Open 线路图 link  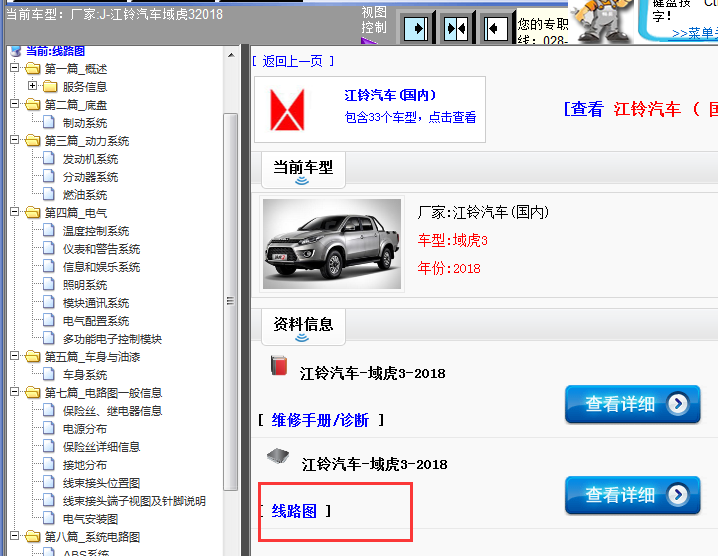pyautogui.click(x=294, y=511)
